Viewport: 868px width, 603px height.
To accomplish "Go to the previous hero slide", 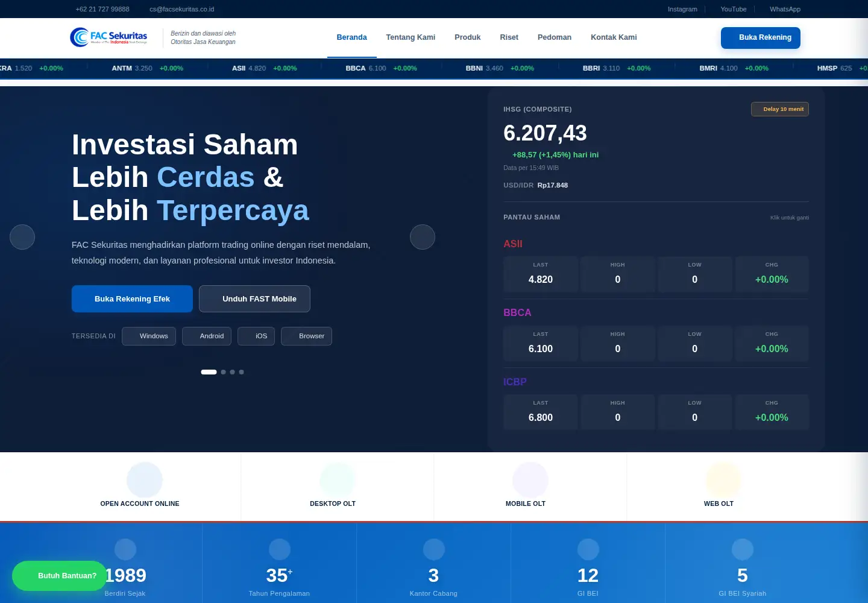I will 22,237.
